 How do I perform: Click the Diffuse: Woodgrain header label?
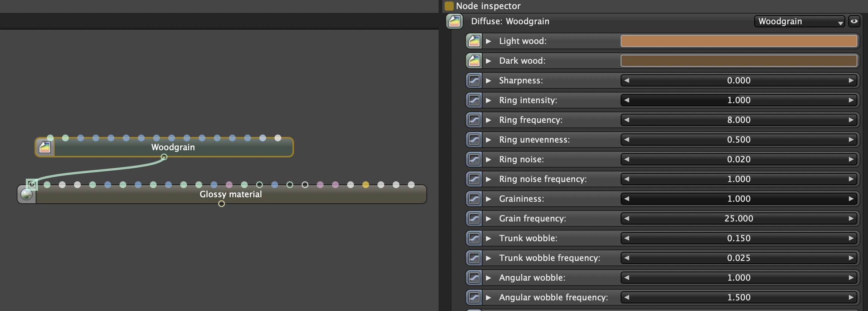point(510,21)
